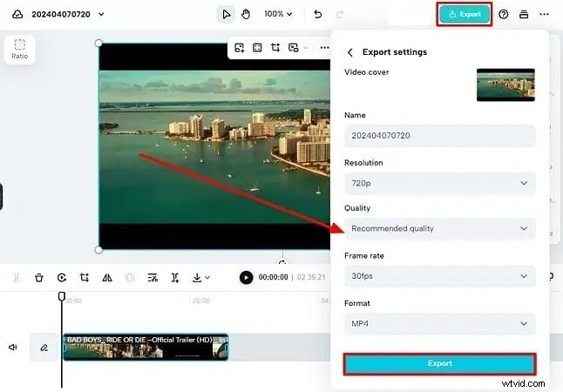
Task: Click the split scene icon in timeline toolbar
Action: (x=175, y=278)
